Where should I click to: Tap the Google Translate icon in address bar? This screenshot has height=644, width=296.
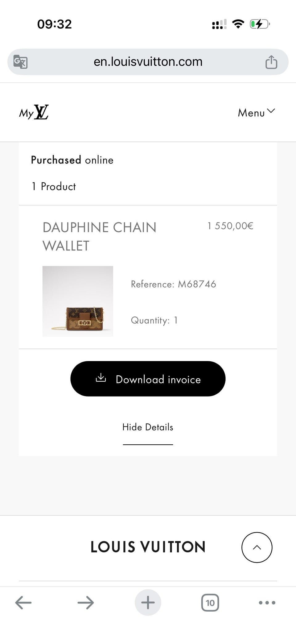pos(21,62)
